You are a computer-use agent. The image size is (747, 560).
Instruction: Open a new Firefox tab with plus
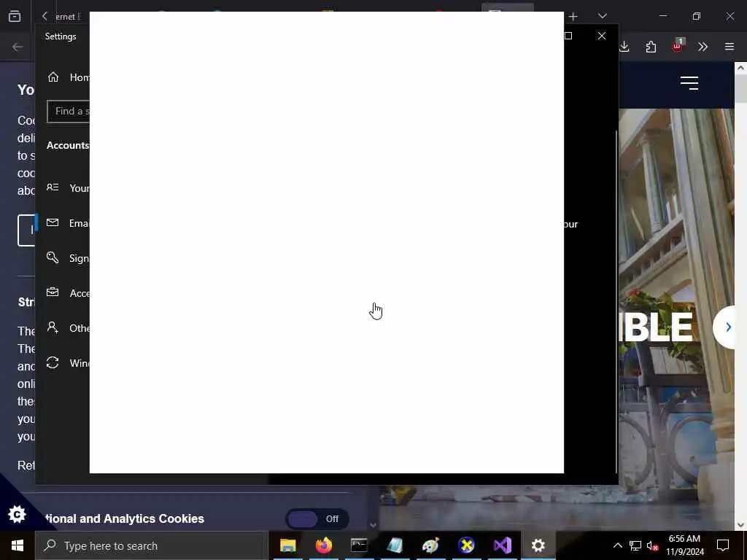pyautogui.click(x=573, y=17)
